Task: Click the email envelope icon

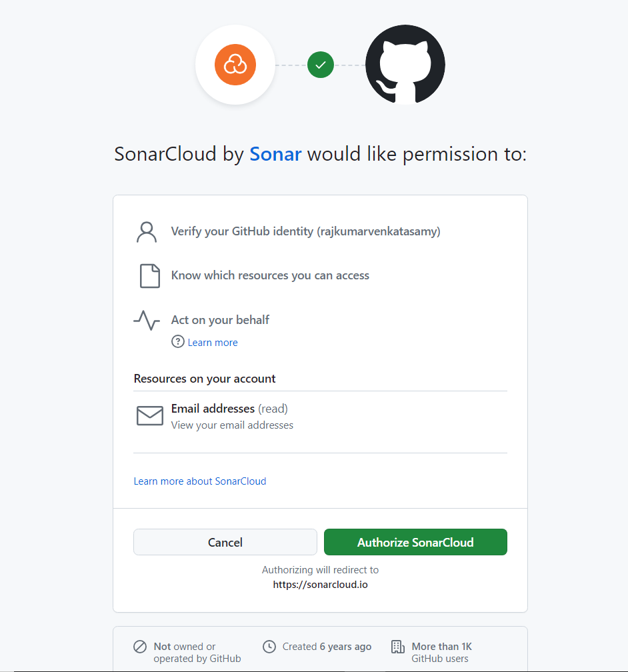Action: click(x=149, y=415)
